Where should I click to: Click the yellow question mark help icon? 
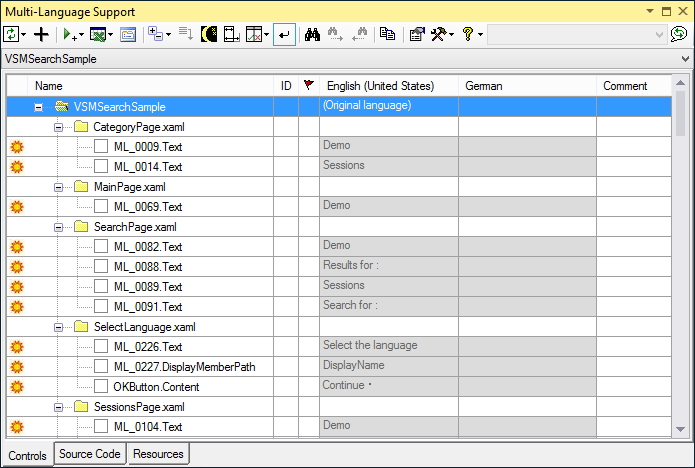(x=467, y=34)
